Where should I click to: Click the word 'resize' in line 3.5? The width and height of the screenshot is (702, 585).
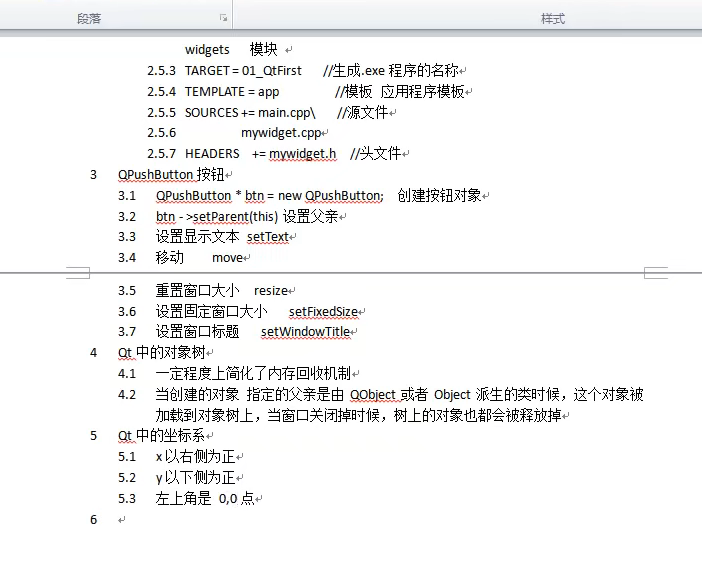(271, 291)
